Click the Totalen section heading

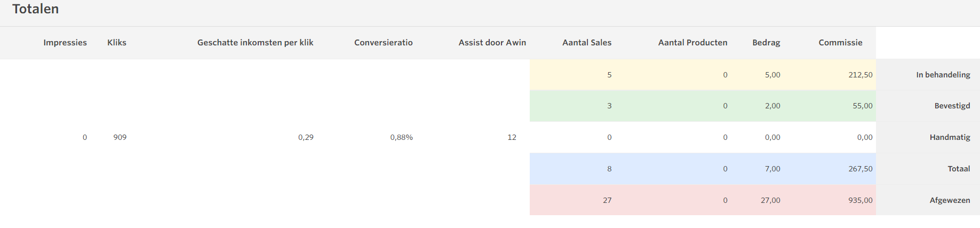[36, 9]
